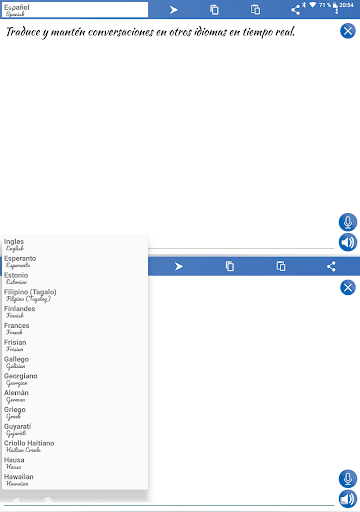Select Ingles from the language list
360x512 pixels.
click(75, 245)
